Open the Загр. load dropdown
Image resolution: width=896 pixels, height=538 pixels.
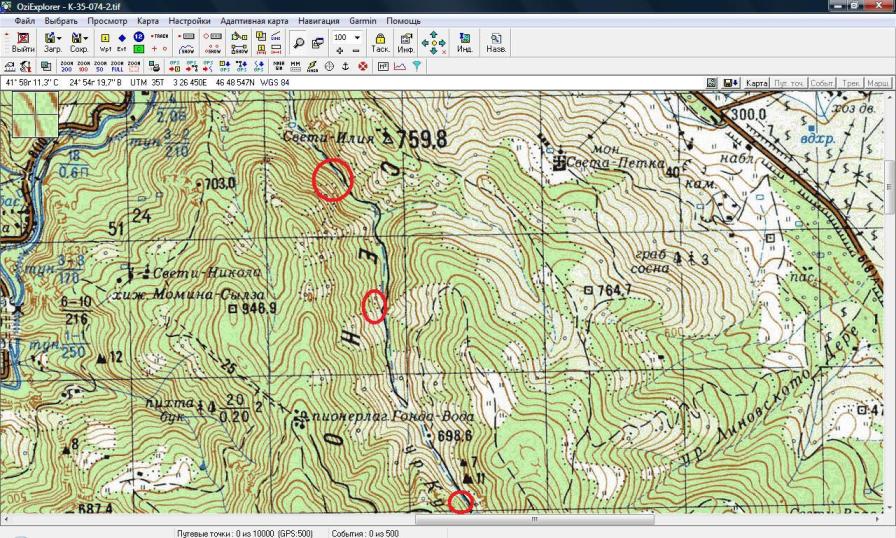(53, 42)
